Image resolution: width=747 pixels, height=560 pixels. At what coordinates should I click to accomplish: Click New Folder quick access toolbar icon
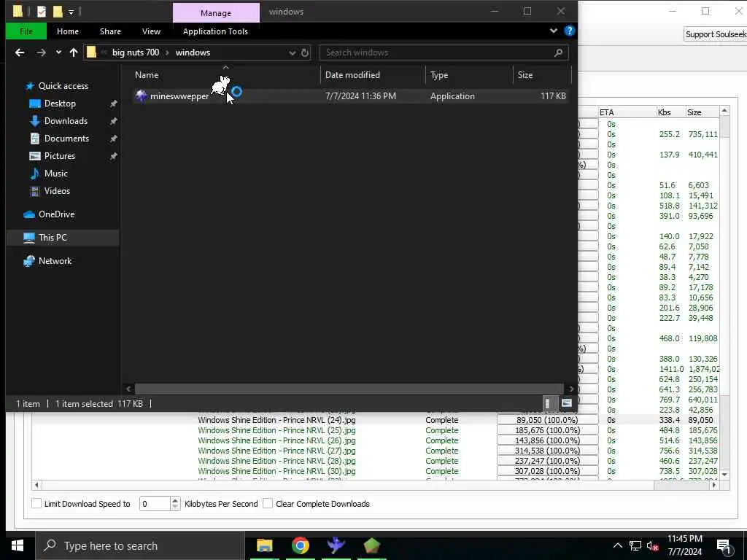tap(58, 12)
